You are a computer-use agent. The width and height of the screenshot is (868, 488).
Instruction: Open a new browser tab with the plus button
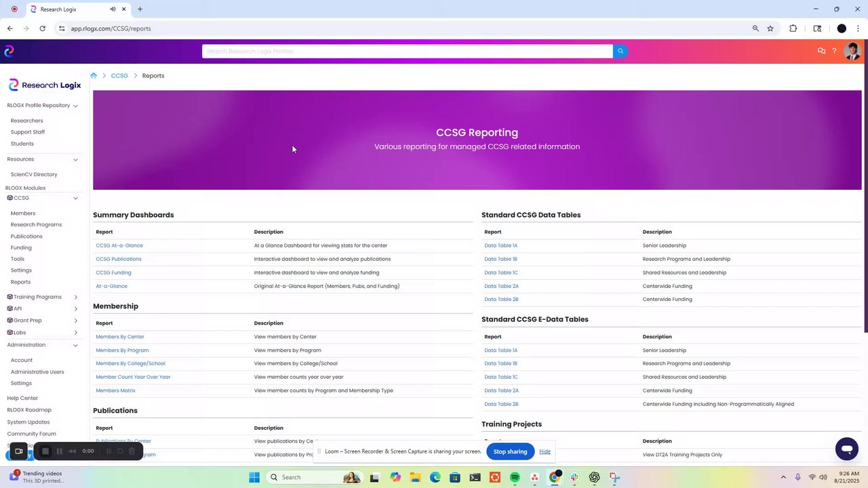click(x=140, y=9)
